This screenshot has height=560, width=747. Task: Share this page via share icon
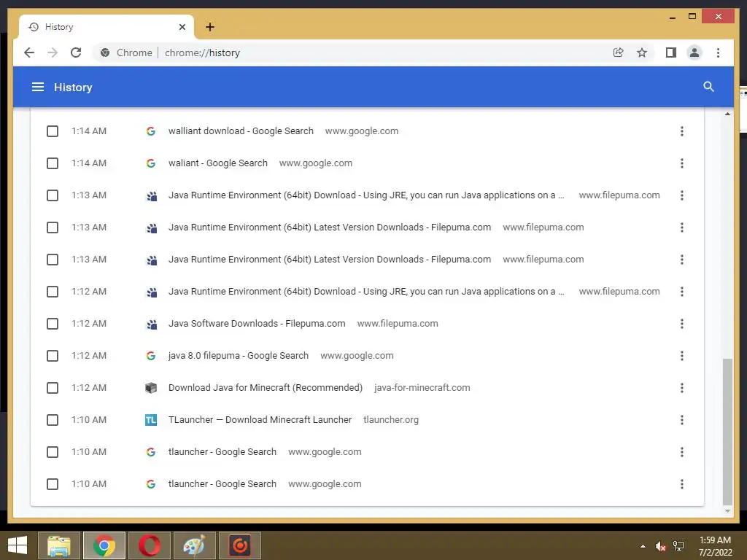point(618,52)
